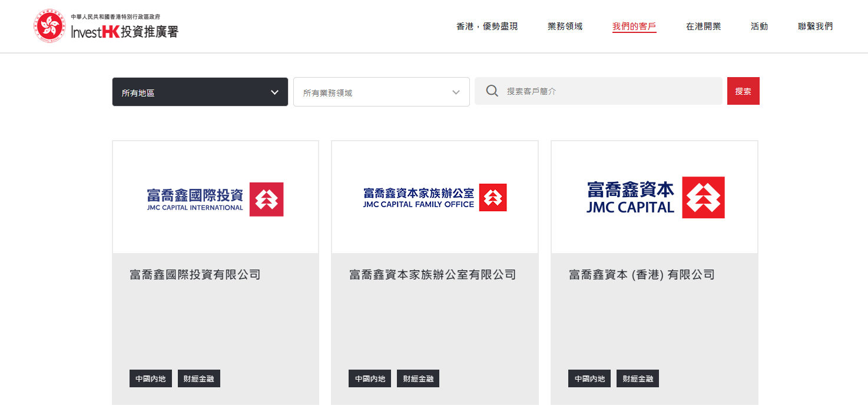Screen dimensions: 868x412
Task: Click 中國內地 tag on 家族辦公室 card
Action: pos(370,378)
